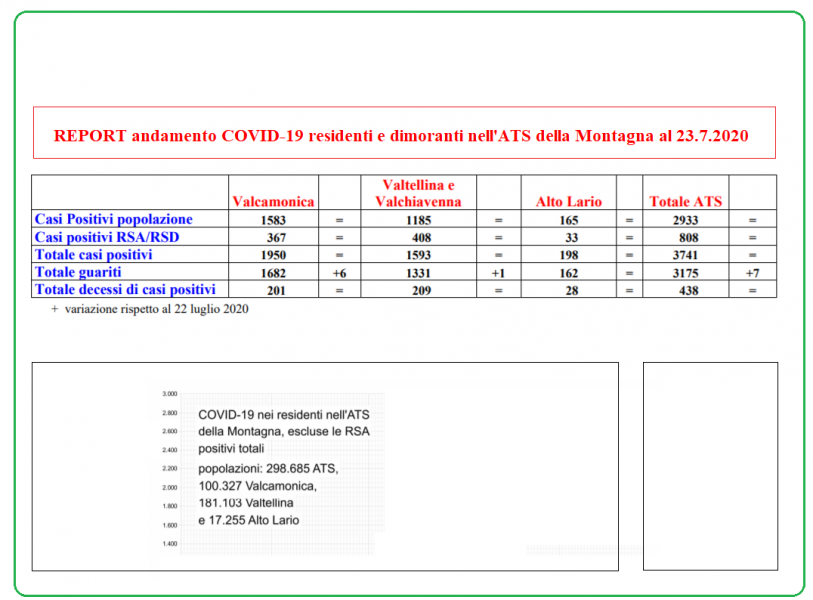The width and height of the screenshot is (813, 600).
Task: Select the value 162 for Alto Lario
Action: tap(569, 273)
